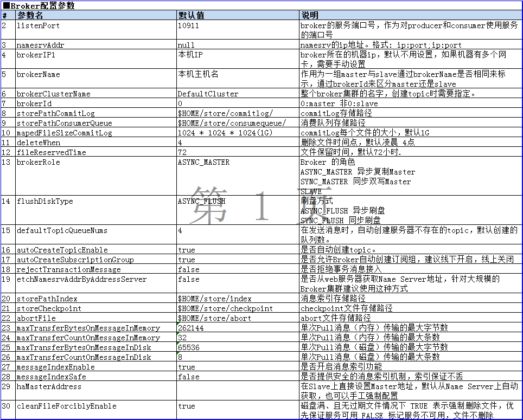Viewport: 523px width, 420px height.
Task: Click the 本机主机名 cell
Action: click(x=238, y=79)
